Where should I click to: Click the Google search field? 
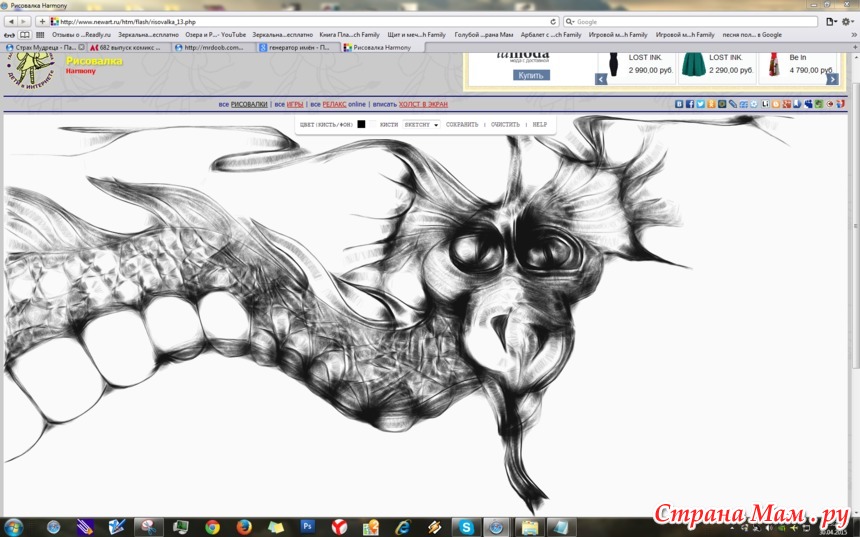(691, 21)
